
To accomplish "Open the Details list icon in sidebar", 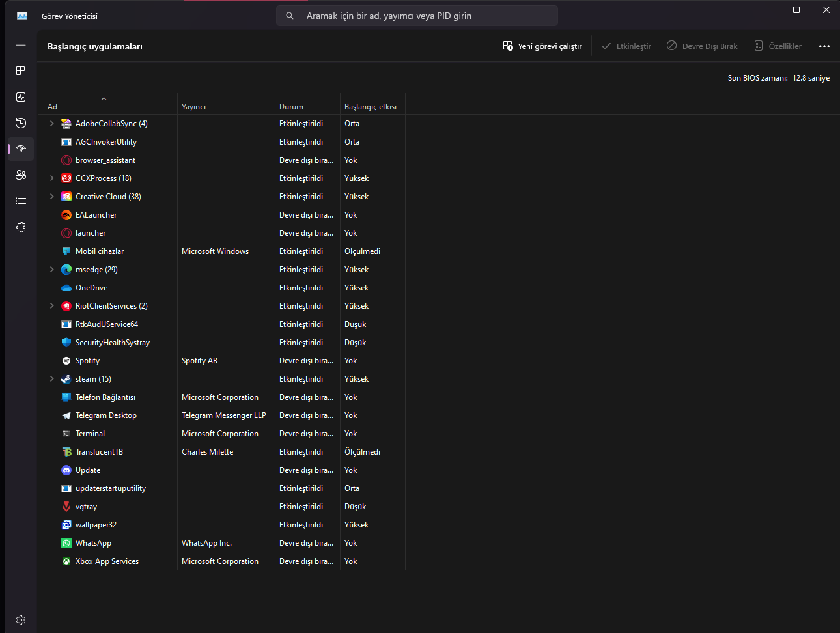I will [21, 201].
